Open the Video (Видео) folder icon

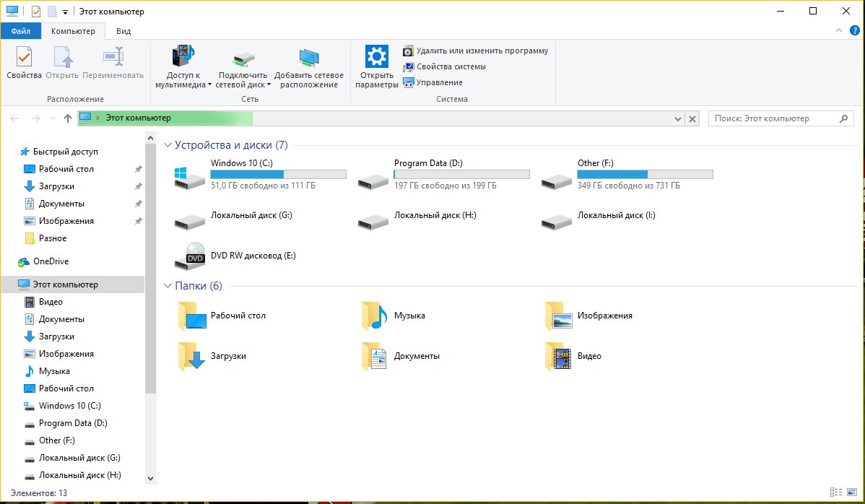(558, 356)
